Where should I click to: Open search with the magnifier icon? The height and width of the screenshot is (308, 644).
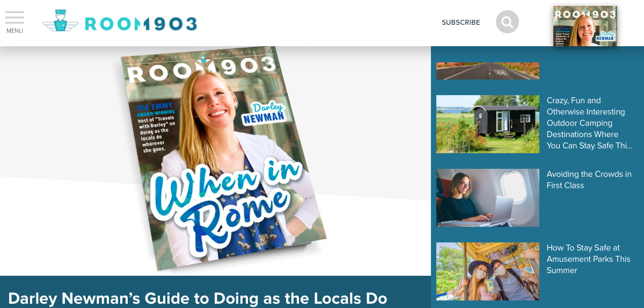[507, 22]
